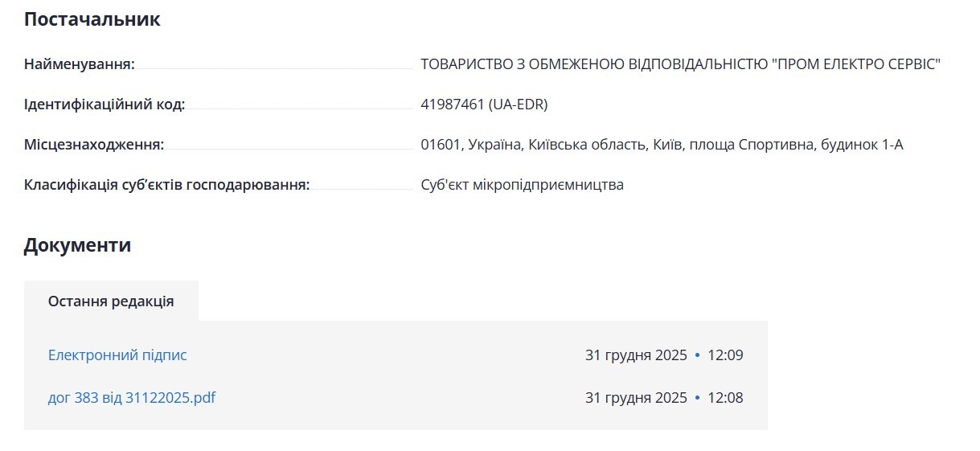Open the "Електронний підпис" link
980x451 pixels.
117,355
